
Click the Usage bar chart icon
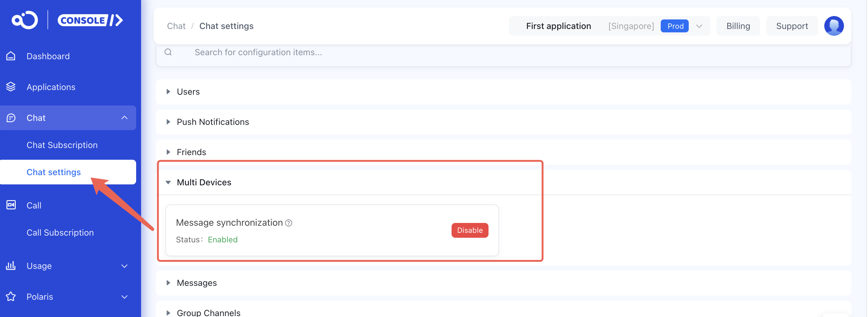tap(11, 266)
